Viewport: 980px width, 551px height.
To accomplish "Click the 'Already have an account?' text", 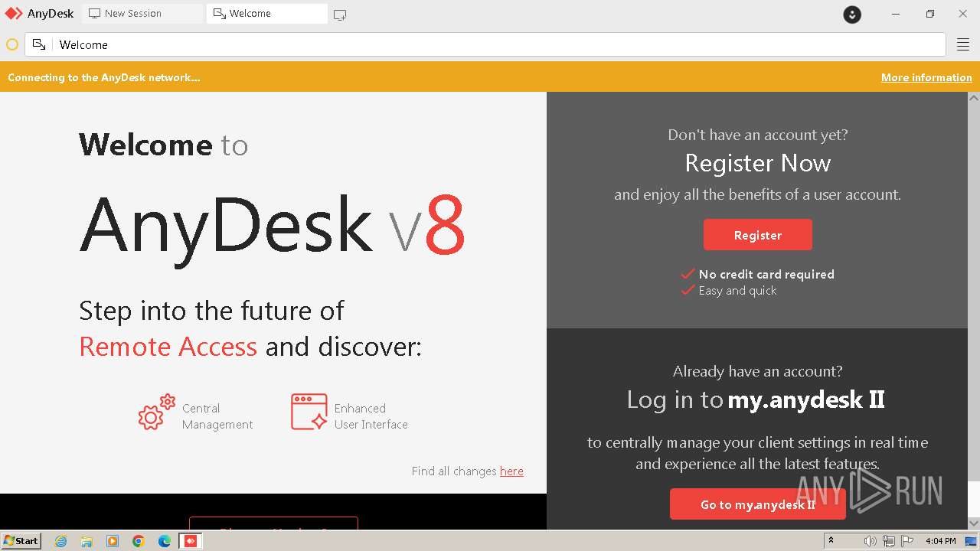I will (x=757, y=371).
